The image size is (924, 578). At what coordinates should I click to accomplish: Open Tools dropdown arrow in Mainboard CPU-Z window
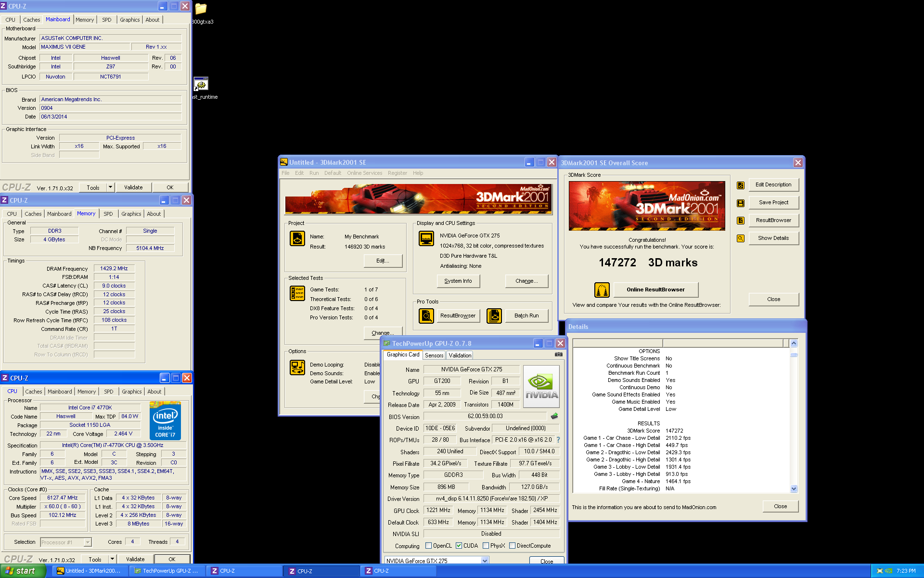point(110,187)
